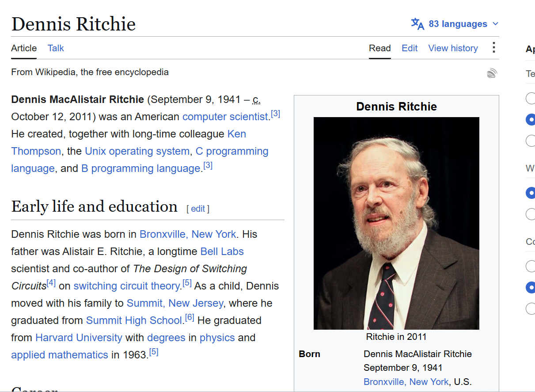Image resolution: width=535 pixels, height=392 pixels.
Task: Visit the Summit, New Jersey link
Action: tap(175, 303)
